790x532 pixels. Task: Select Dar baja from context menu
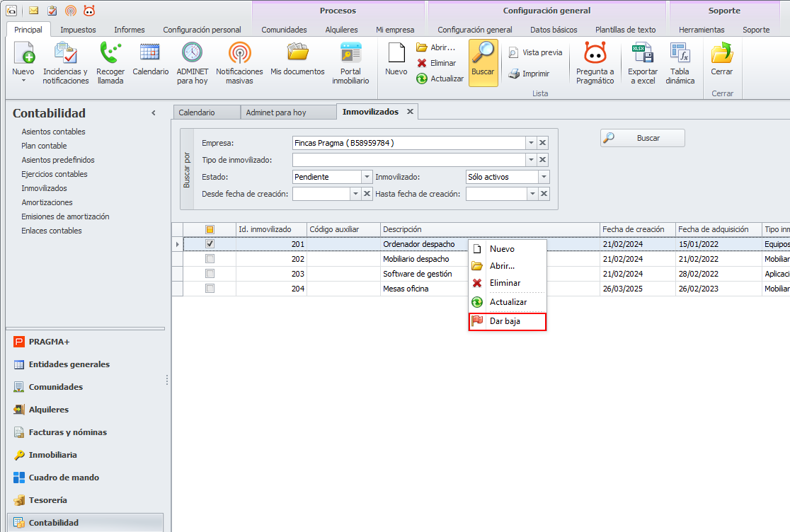pos(507,322)
